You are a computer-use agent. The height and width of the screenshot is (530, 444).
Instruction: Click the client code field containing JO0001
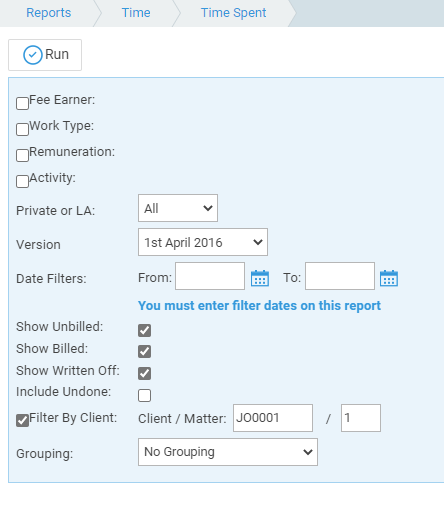click(x=273, y=418)
